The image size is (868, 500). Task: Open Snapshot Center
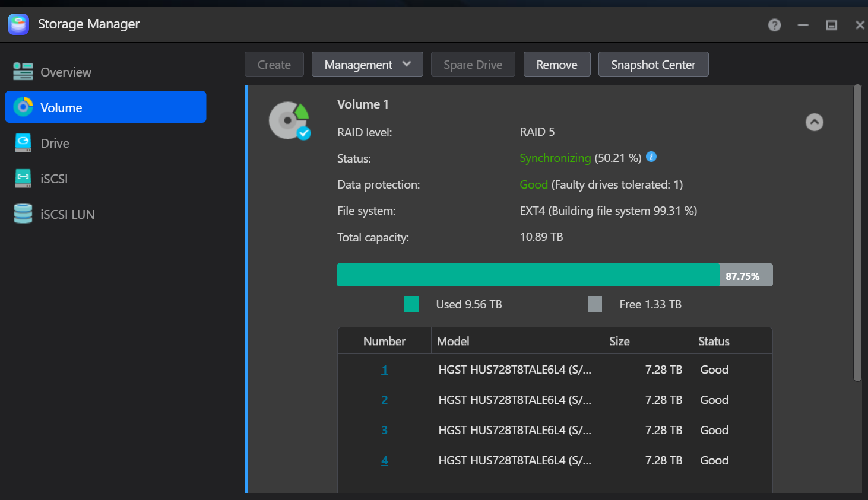pyautogui.click(x=652, y=65)
